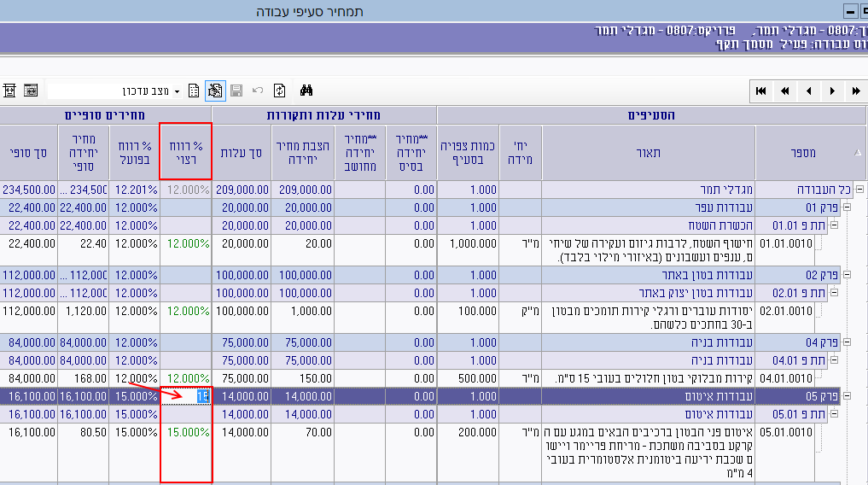
Task: Open the מצב עדכון dropdown
Action: 177,91
